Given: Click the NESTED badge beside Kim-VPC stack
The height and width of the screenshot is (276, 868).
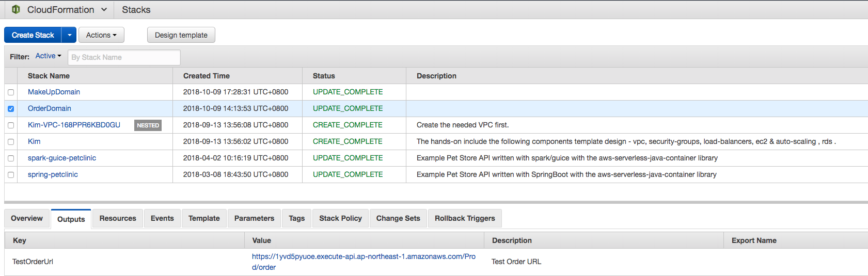Looking at the screenshot, I should pos(148,125).
